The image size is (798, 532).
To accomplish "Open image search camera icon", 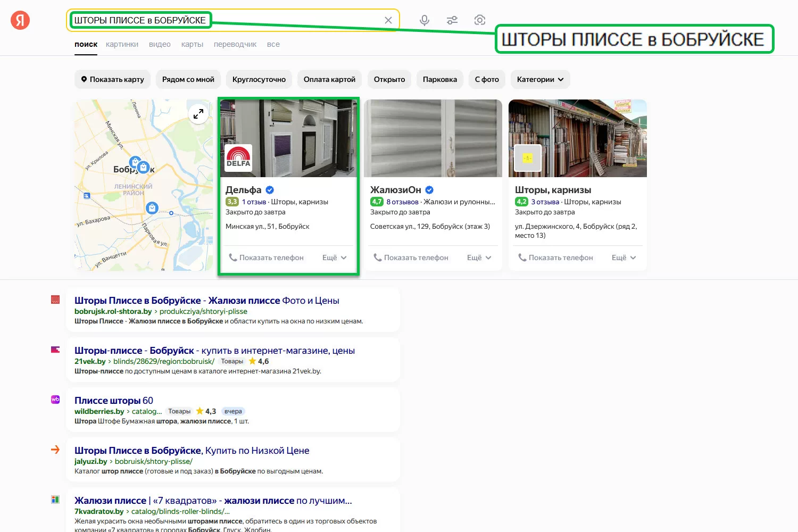I will click(x=479, y=20).
